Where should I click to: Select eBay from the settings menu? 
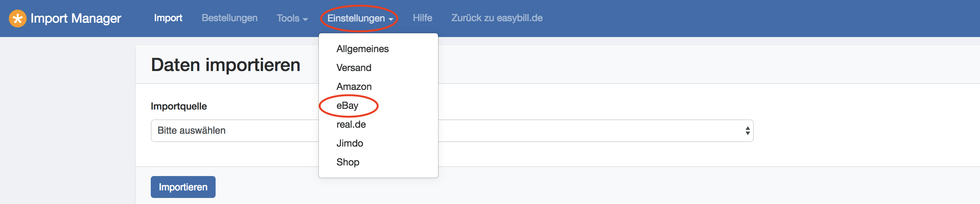tap(348, 106)
